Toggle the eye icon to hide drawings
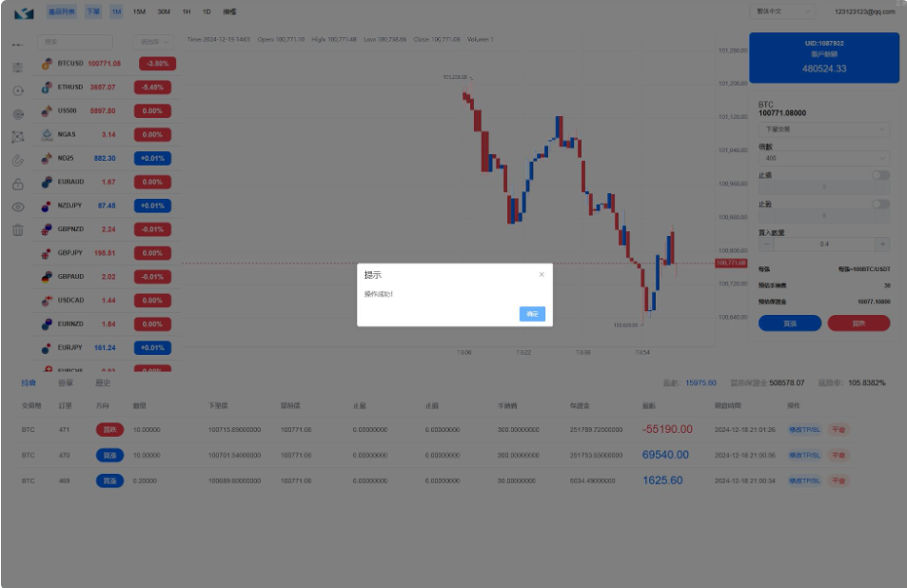This screenshot has width=907, height=588. [17, 206]
